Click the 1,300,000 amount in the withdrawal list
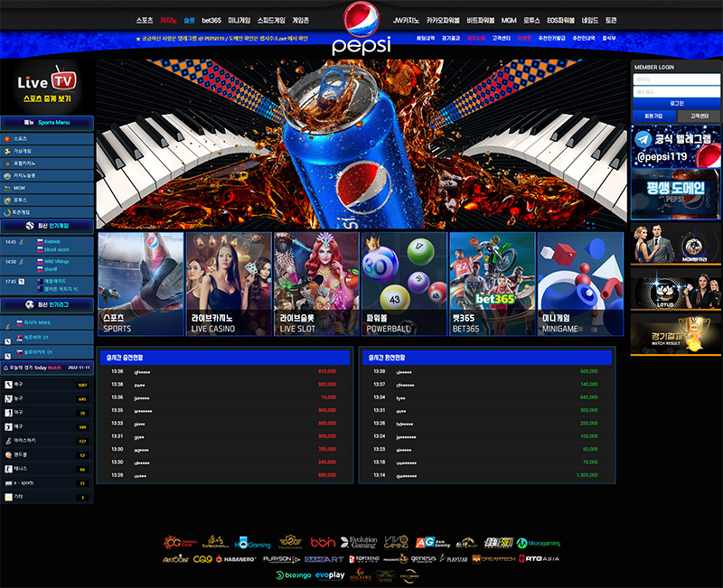Screen dimensions: 723x588 [587, 475]
